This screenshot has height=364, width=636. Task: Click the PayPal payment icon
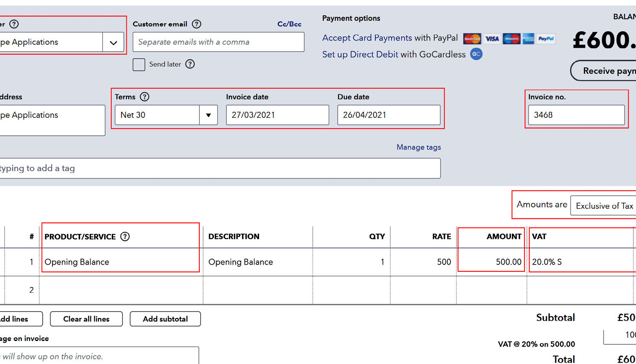click(x=546, y=38)
